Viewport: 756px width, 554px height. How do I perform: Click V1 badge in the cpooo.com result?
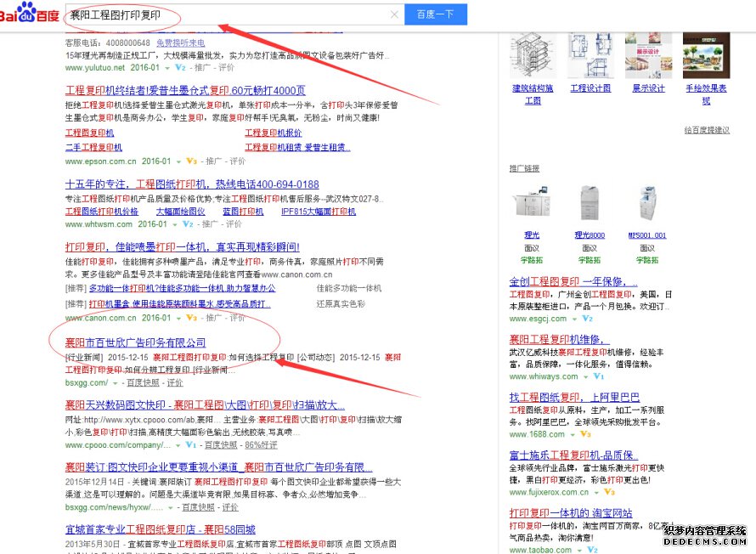pyautogui.click(x=191, y=444)
